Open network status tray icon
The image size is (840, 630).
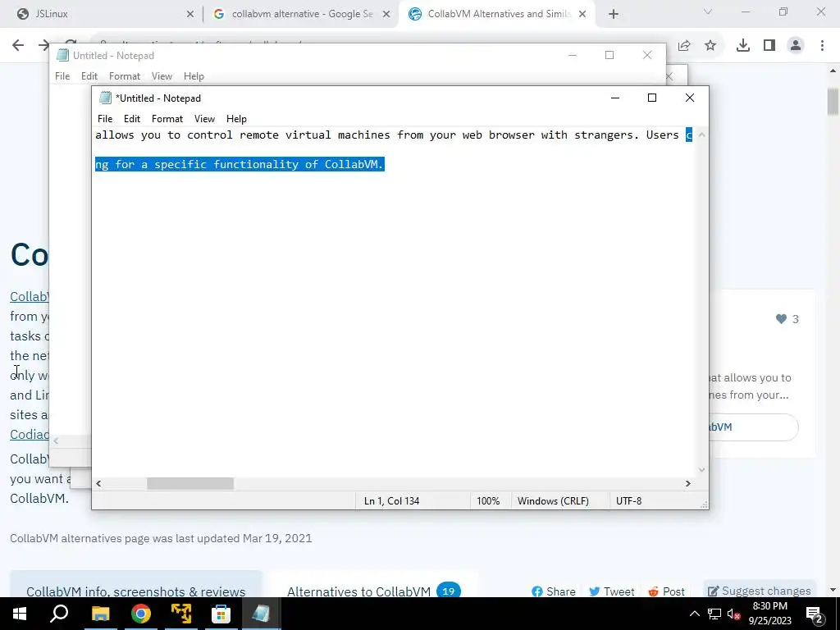click(x=714, y=614)
